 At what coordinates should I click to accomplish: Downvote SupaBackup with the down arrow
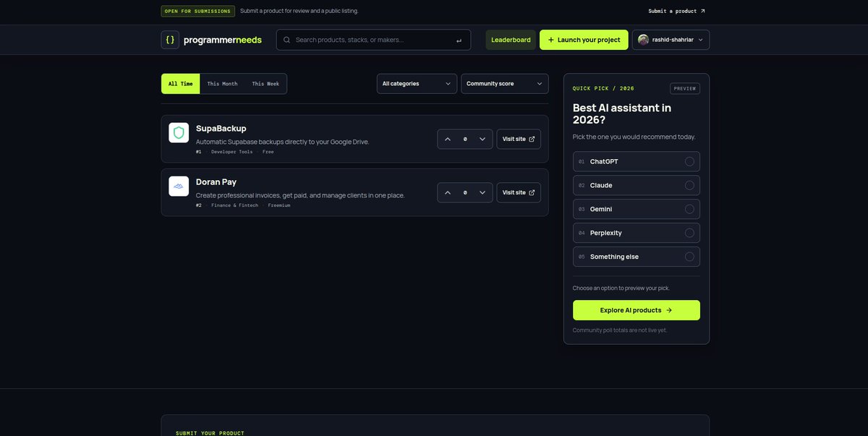[482, 139]
